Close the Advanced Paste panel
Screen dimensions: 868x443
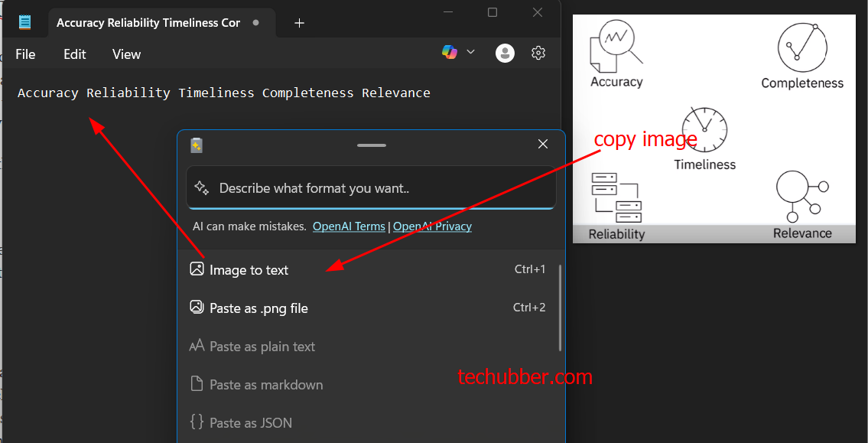coord(543,144)
